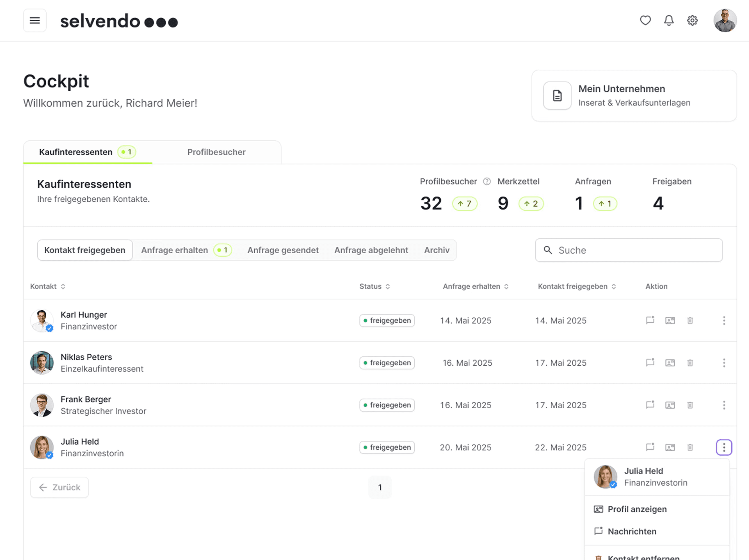Click Freigaben count 4

point(658,204)
